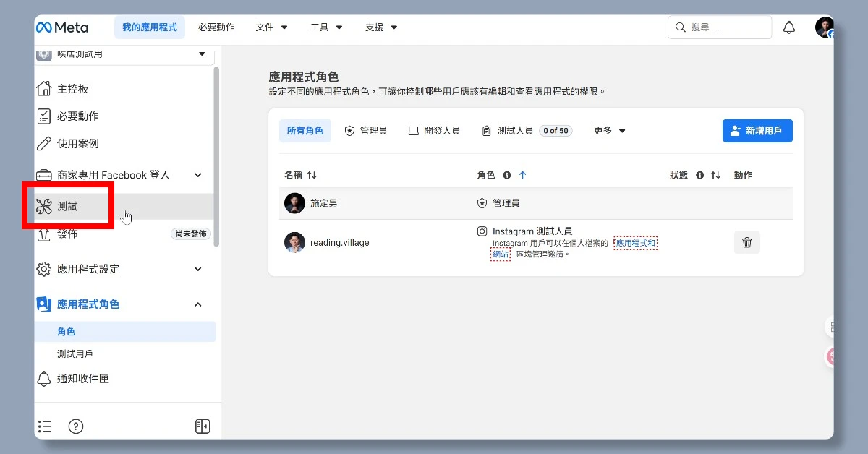Click the 狀態 column info icon
Viewport: 868px width, 454px height.
pos(700,175)
